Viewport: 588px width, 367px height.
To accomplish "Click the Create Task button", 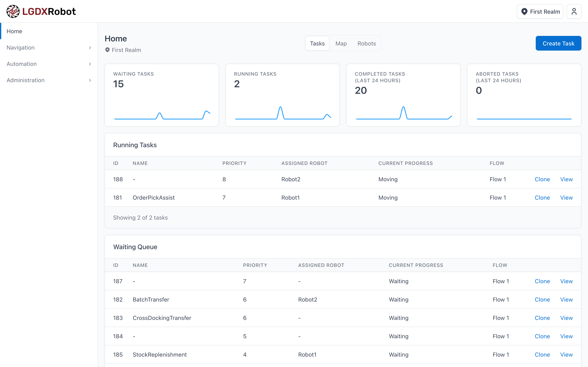I will [x=558, y=43].
